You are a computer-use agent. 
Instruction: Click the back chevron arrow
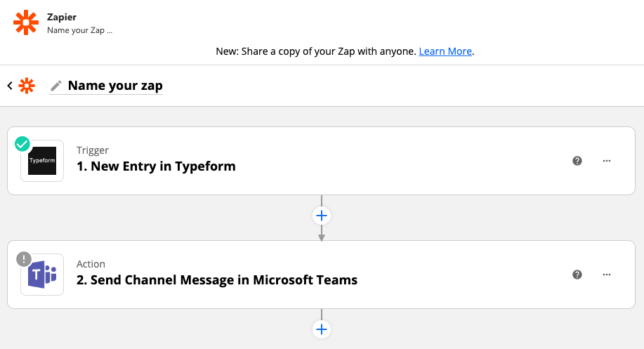pyautogui.click(x=10, y=86)
